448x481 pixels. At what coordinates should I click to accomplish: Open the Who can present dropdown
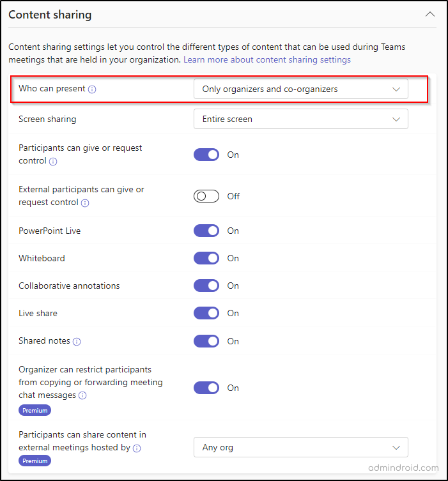(x=300, y=89)
